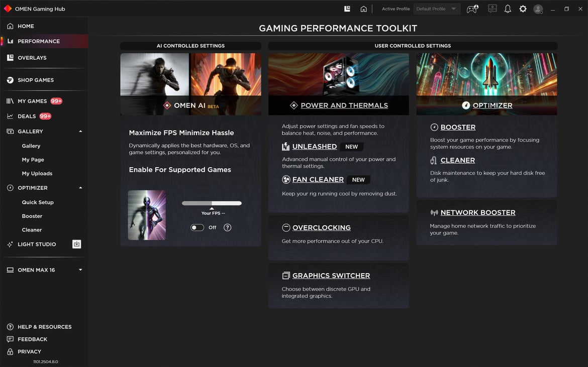
Task: Open the notifications bell
Action: point(508,9)
